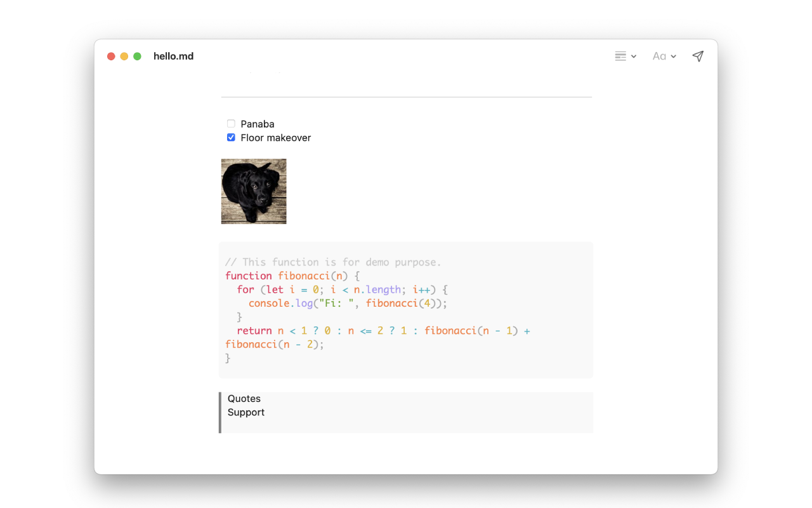Uncheck the Floor makeover checkbox
812x508 pixels.
[231, 137]
